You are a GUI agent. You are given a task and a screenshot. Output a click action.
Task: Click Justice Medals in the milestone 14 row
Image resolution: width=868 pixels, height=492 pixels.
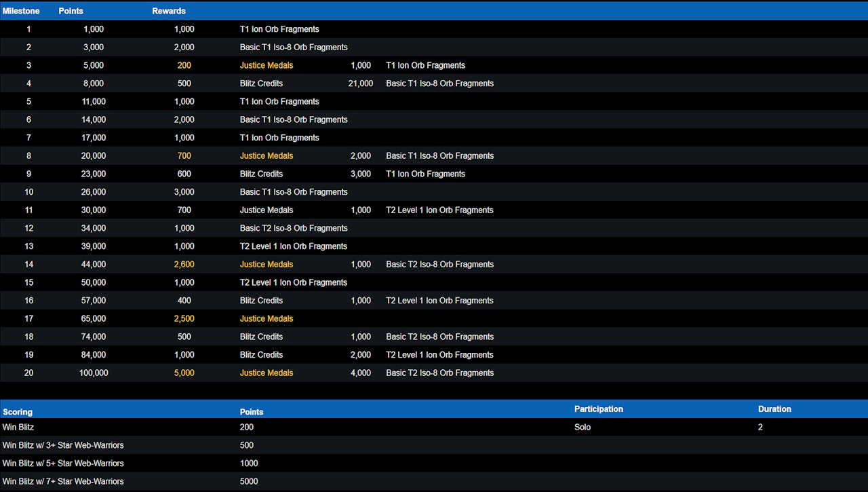(267, 264)
